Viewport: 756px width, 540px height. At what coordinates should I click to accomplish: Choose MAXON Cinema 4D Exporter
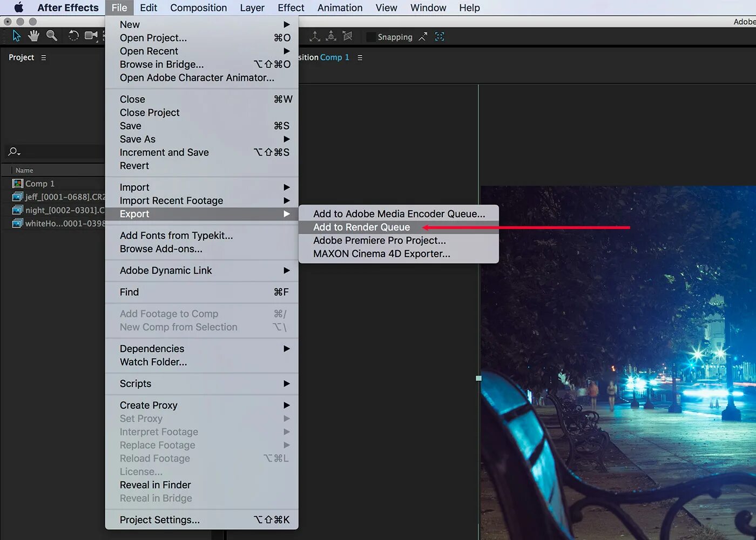(399, 254)
